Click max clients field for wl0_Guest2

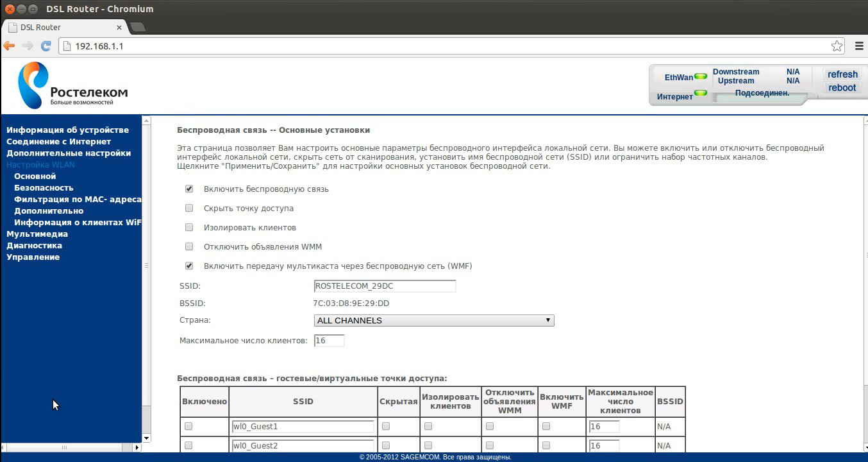(604, 446)
